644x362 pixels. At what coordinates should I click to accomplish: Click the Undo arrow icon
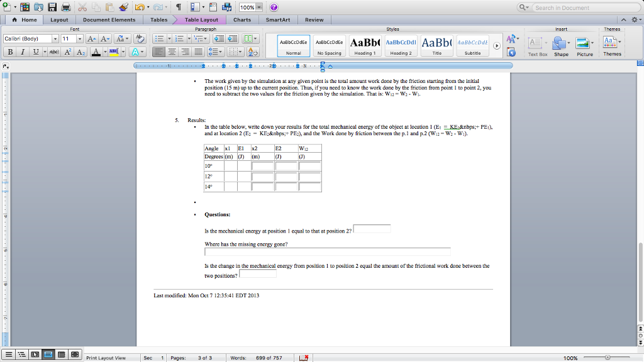138,8
